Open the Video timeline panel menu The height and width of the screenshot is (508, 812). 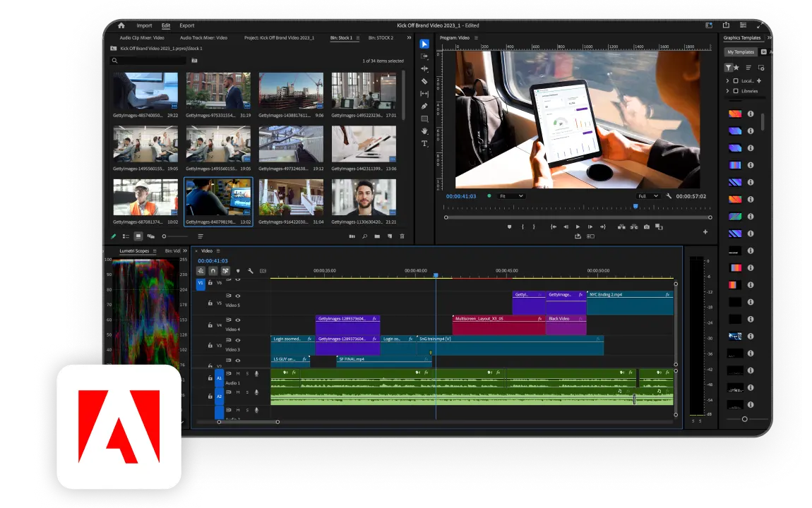coord(218,251)
